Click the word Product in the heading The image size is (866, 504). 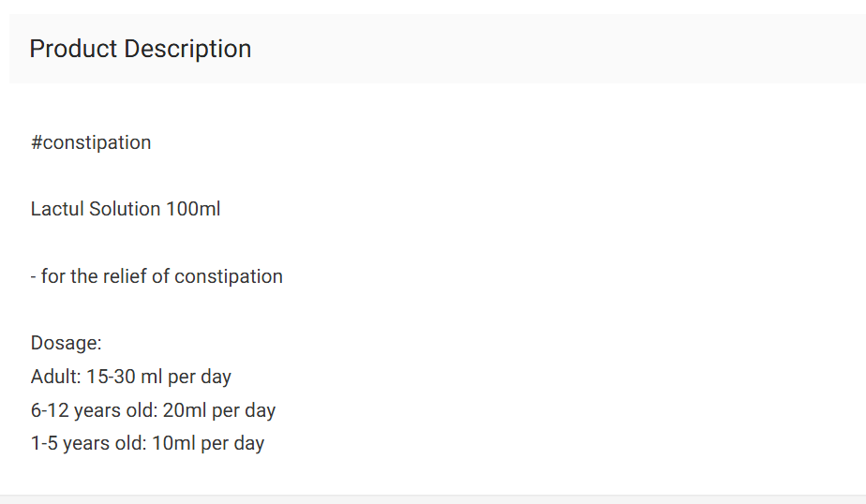pos(73,49)
